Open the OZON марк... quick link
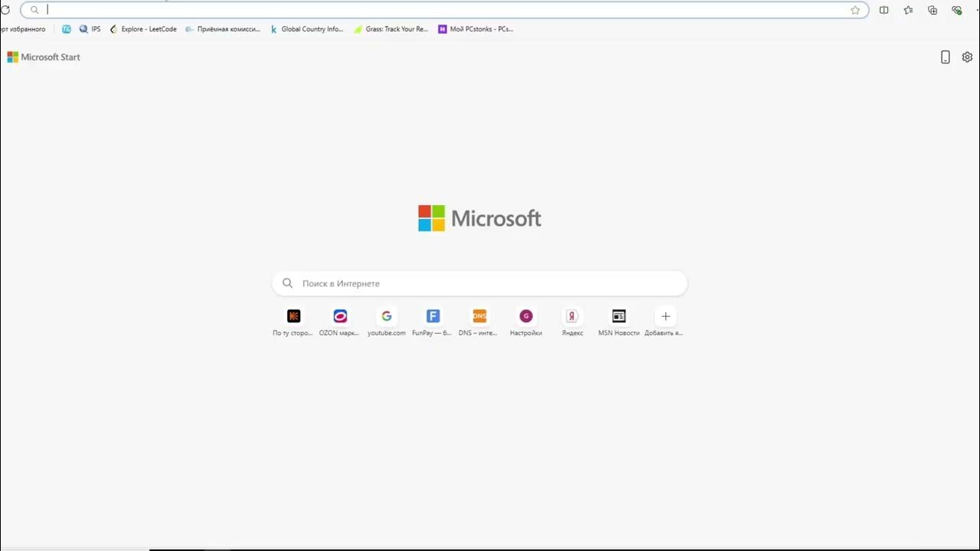The height and width of the screenshot is (551, 980). 340,322
